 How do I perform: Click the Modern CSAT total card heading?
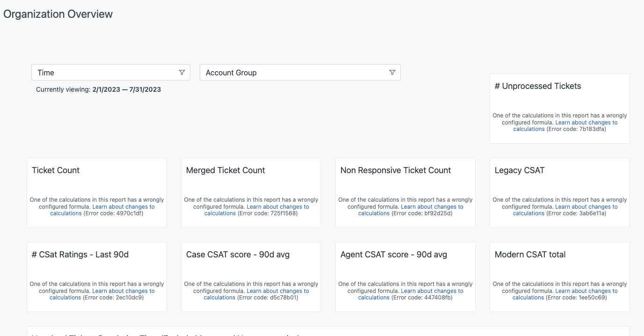[530, 255]
